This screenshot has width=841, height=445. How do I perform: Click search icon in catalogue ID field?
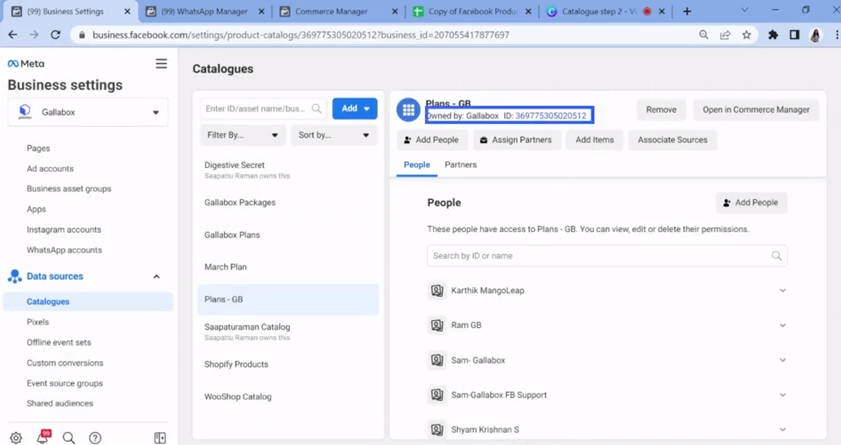[x=316, y=109]
